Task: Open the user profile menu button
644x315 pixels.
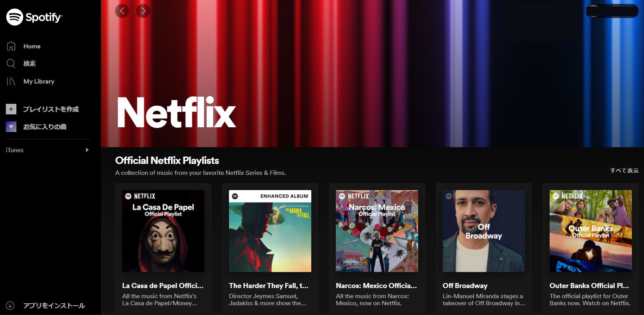Action: [612, 11]
